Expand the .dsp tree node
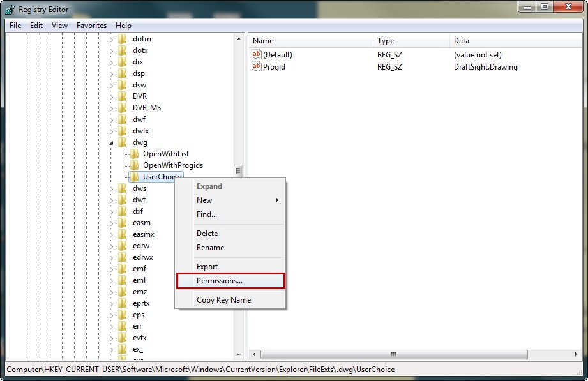 111,74
